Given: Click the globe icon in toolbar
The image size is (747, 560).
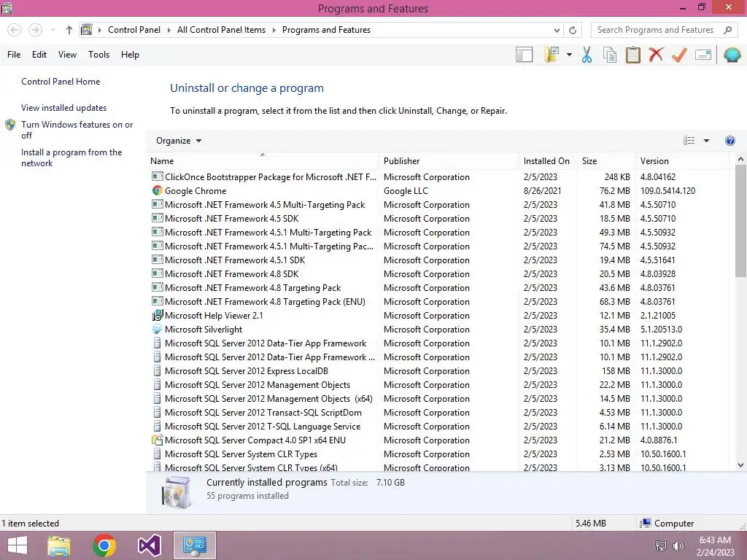Looking at the screenshot, I should [732, 55].
